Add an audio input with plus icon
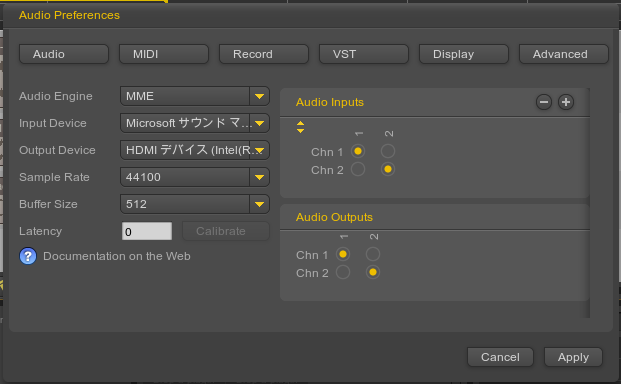Image resolution: width=621 pixels, height=384 pixels. (566, 102)
